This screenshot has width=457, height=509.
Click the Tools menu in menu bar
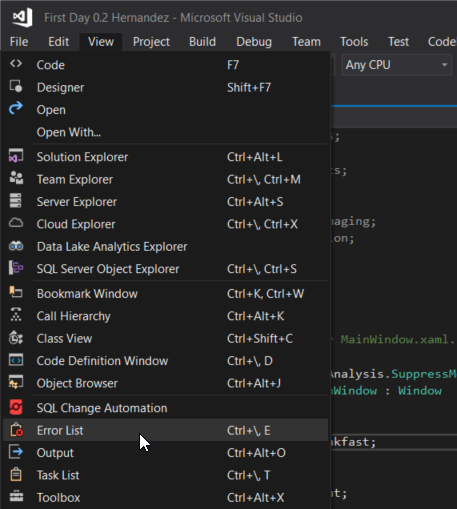pyautogui.click(x=354, y=42)
